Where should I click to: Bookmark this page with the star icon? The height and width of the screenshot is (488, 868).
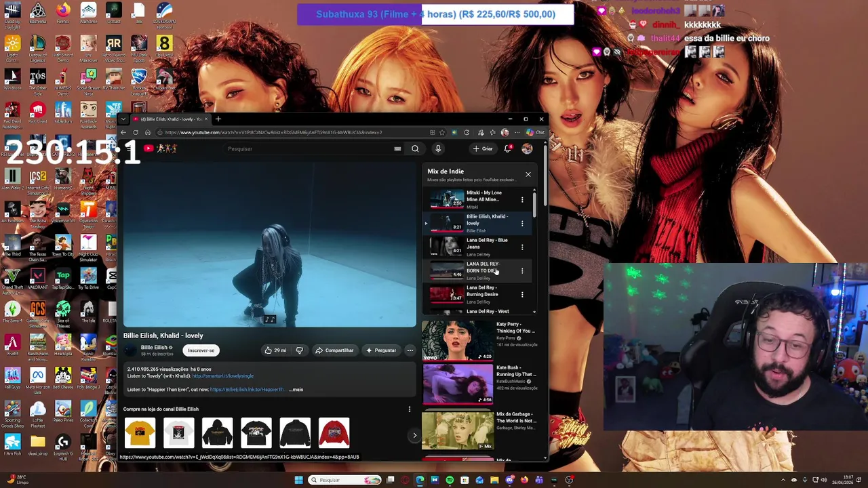[442, 132]
